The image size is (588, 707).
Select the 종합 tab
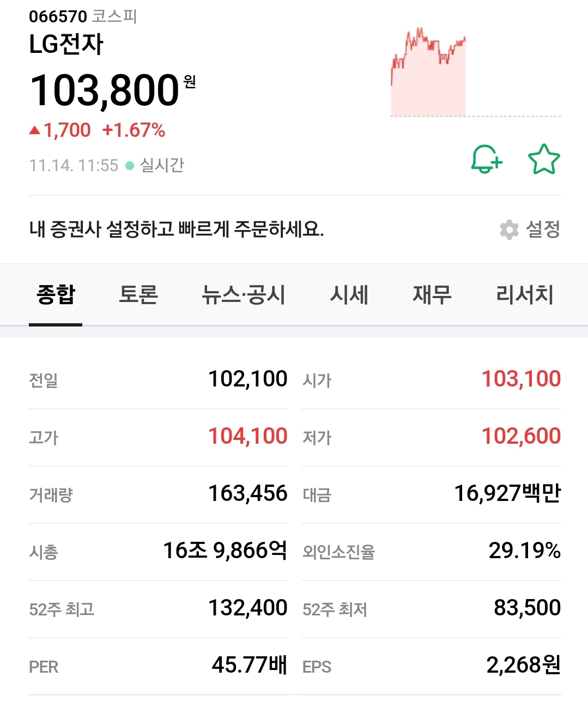pos(56,295)
